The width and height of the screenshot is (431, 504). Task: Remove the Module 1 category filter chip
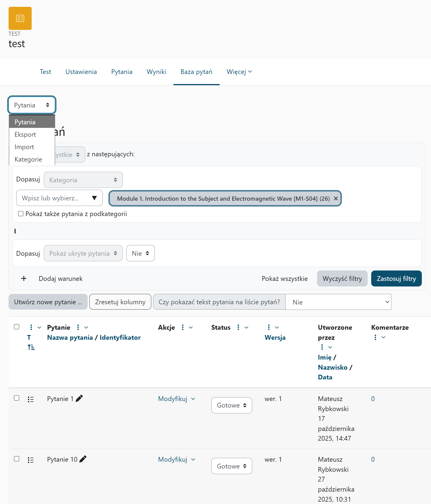tap(336, 199)
